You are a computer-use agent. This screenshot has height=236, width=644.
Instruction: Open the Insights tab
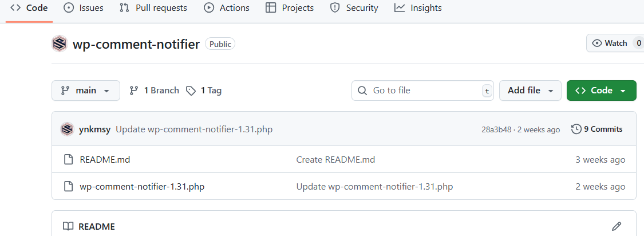(418, 8)
